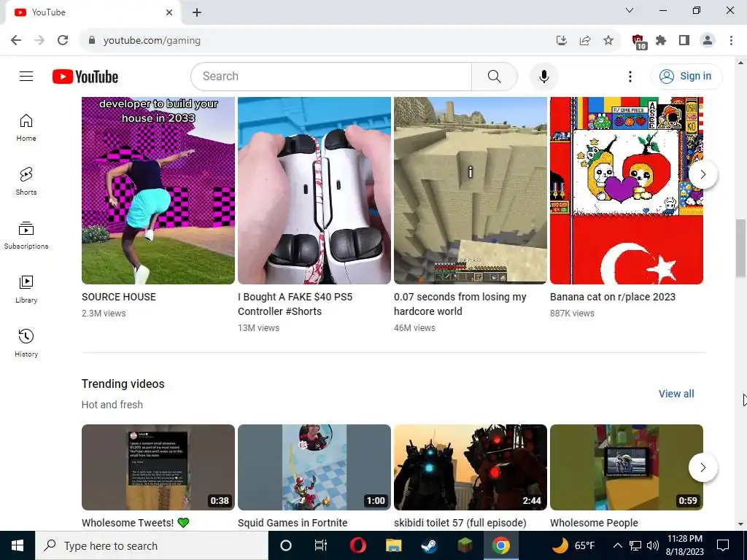Open Minecraft hardcore world short thumbnail
Viewport: 747px width, 560px height.
[471, 190]
